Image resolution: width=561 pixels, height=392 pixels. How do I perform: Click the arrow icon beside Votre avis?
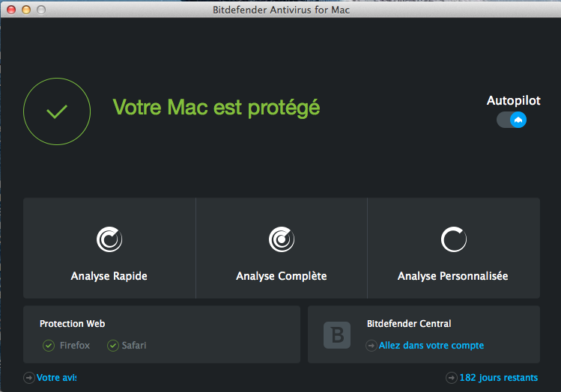[x=29, y=378]
